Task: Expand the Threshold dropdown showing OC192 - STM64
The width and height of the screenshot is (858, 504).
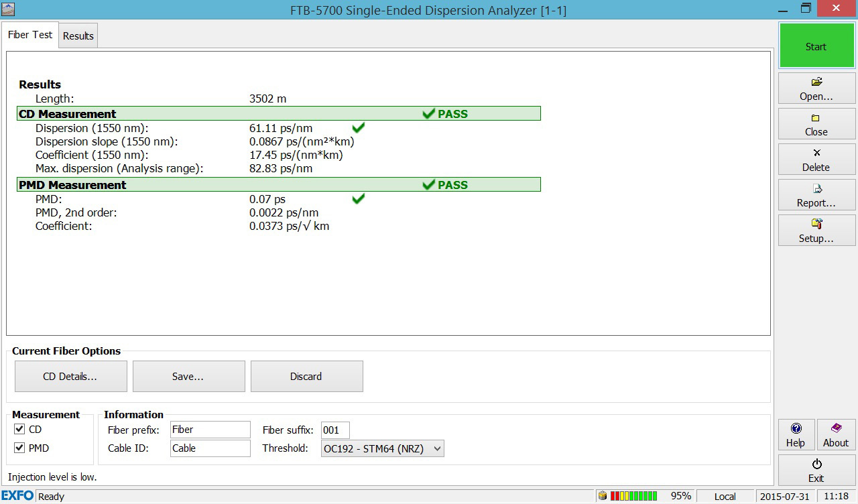Action: [x=382, y=448]
